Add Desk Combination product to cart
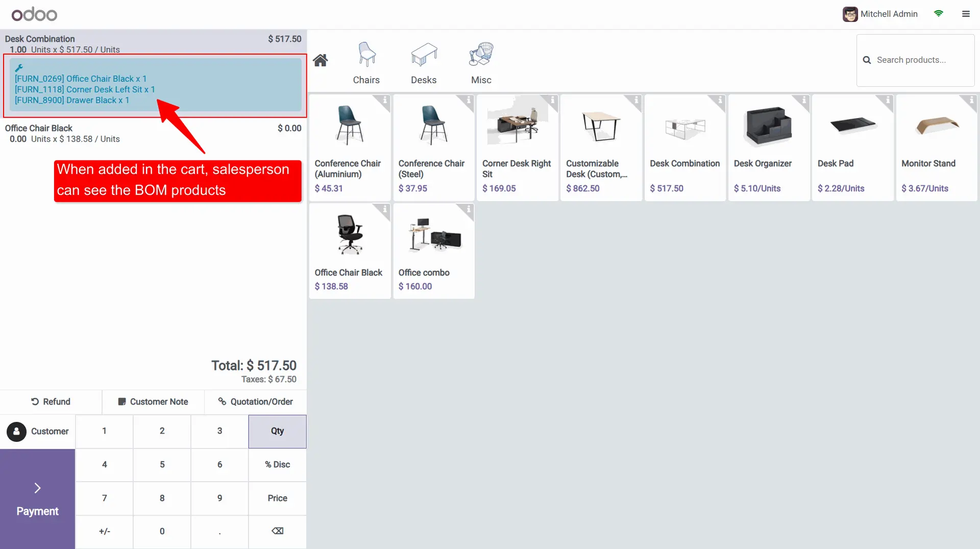 [685, 147]
